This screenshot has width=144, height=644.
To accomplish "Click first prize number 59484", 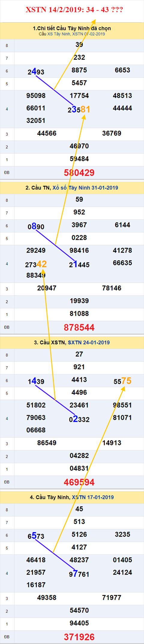I will coord(79,159).
